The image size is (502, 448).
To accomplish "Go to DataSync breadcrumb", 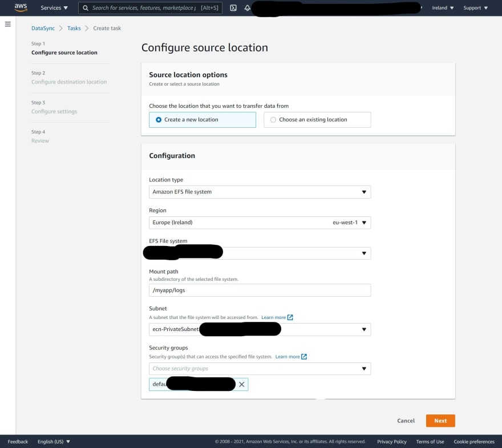I will (x=43, y=28).
